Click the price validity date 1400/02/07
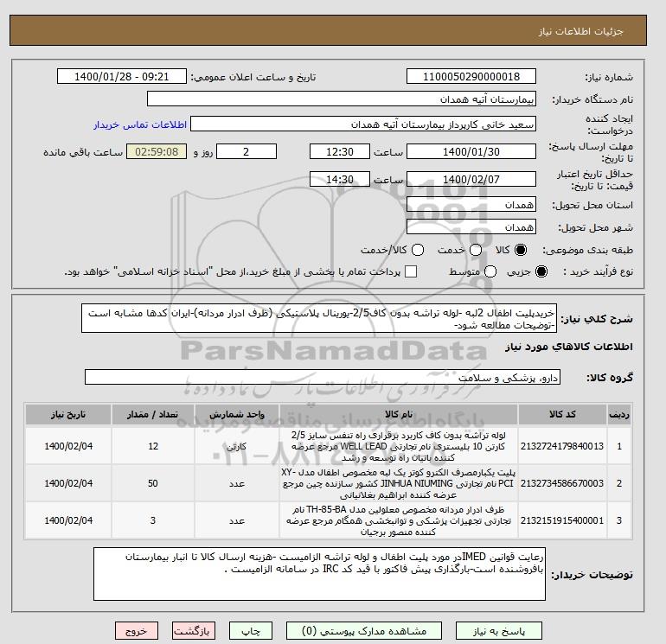Screen dimensions: 666x644 [x=471, y=179]
